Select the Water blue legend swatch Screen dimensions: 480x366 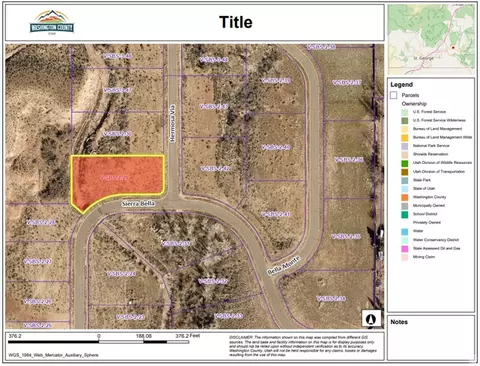tap(405, 231)
